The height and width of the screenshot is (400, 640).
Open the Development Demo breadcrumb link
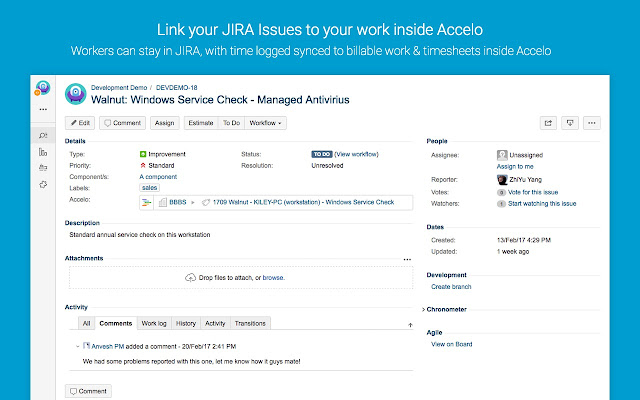coord(119,88)
